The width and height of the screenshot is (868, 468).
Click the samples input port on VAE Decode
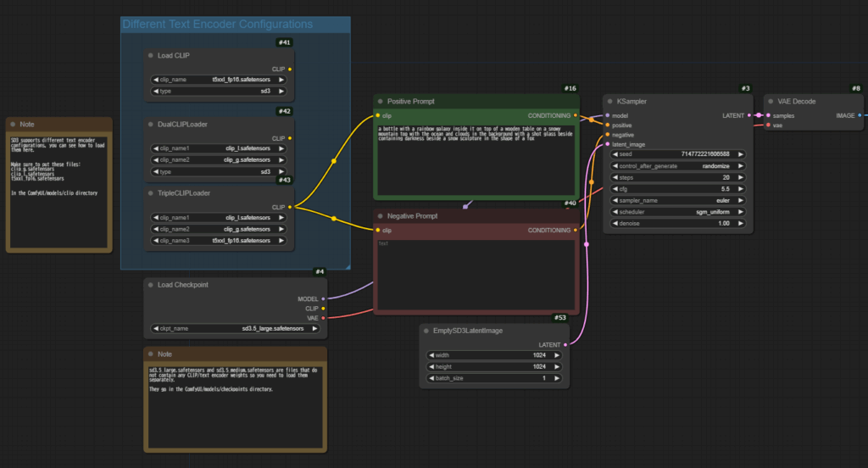point(768,116)
